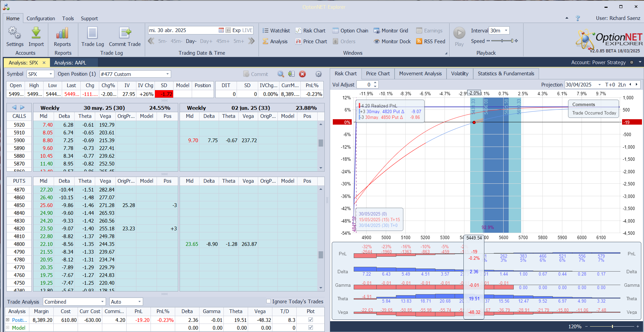Click the help question mark icon
This screenshot has width=644, height=332.
(x=578, y=18)
